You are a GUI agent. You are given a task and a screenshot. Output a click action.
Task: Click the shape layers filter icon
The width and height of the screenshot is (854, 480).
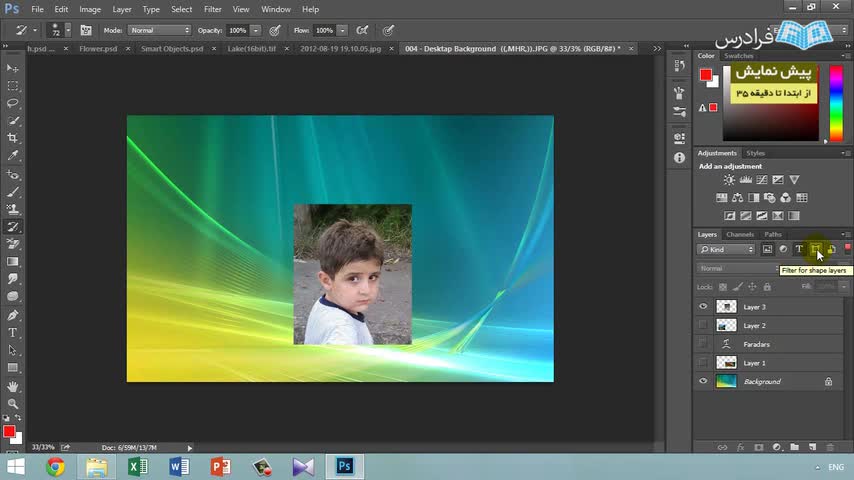[x=815, y=249]
